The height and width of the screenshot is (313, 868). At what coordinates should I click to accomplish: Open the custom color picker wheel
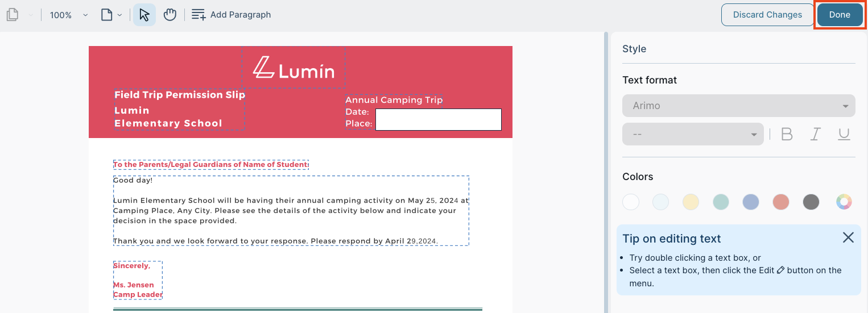click(x=844, y=202)
